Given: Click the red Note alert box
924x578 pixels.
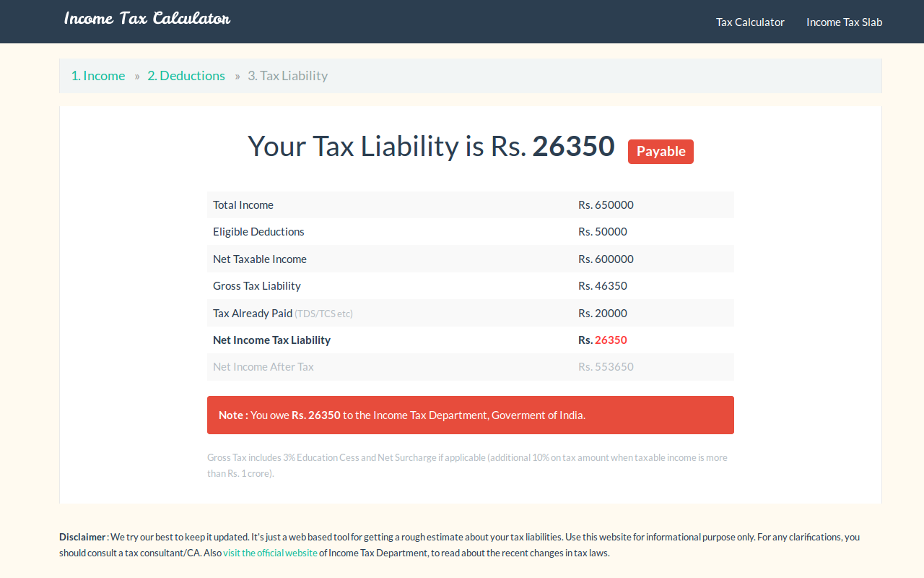Looking at the screenshot, I should 471,415.
